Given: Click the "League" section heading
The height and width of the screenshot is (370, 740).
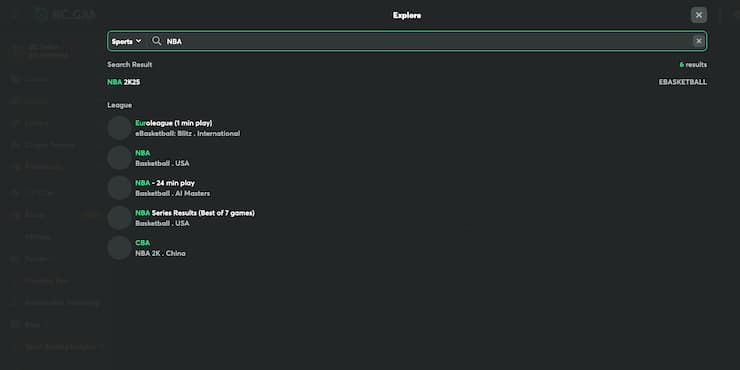Looking at the screenshot, I should point(119,105).
